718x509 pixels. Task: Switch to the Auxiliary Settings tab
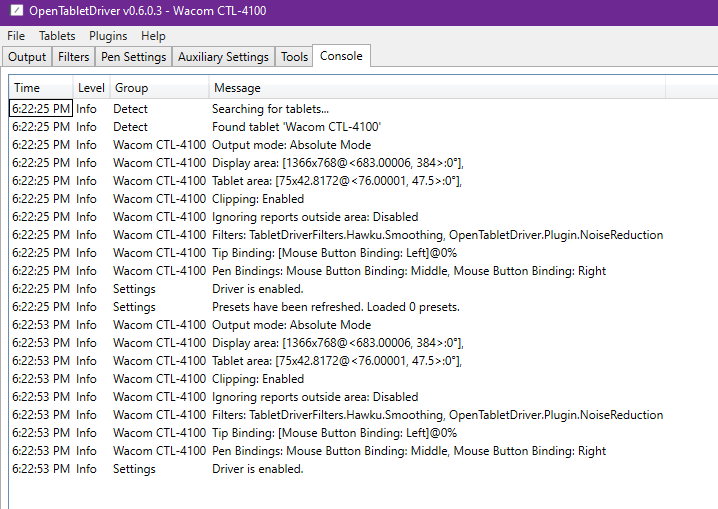pyautogui.click(x=223, y=57)
